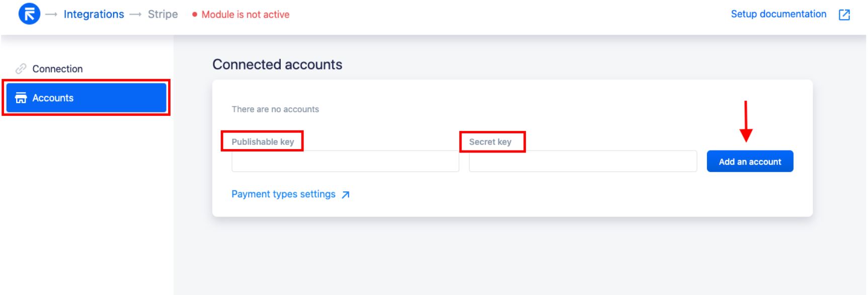Click the Publishable key label
The image size is (868, 295).
click(263, 142)
